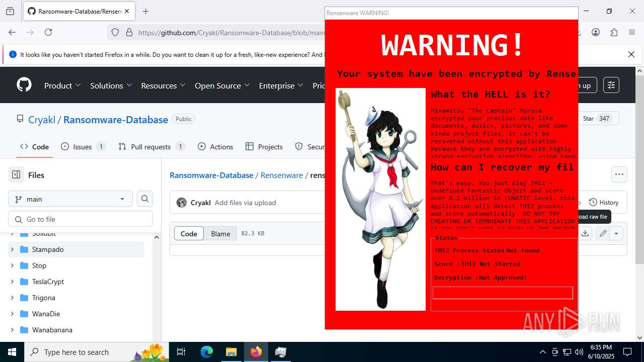Expand the Stop folder
Viewport: 644px width, 362px height.
click(12, 265)
